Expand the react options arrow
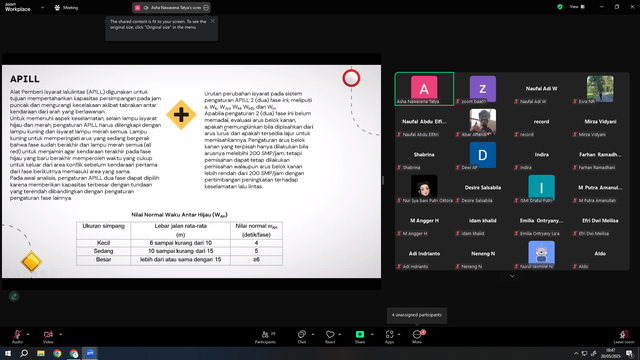640x360 pixels. [340, 334]
